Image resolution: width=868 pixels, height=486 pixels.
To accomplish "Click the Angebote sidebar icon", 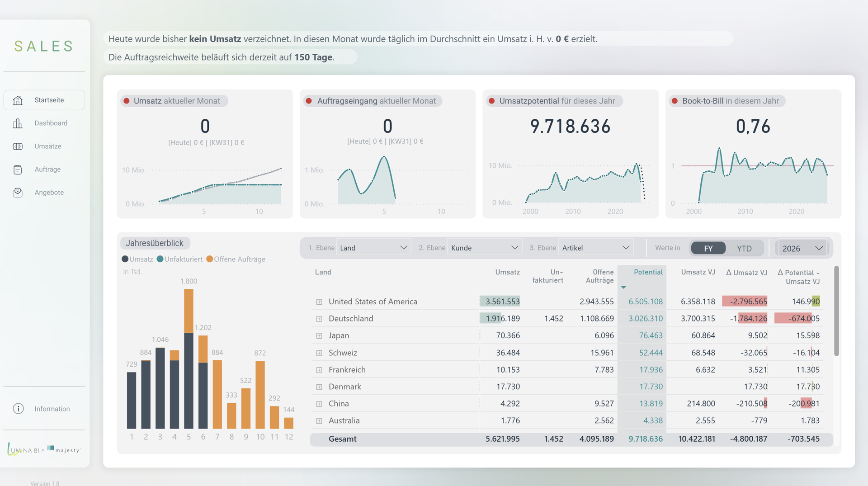I will (x=18, y=193).
